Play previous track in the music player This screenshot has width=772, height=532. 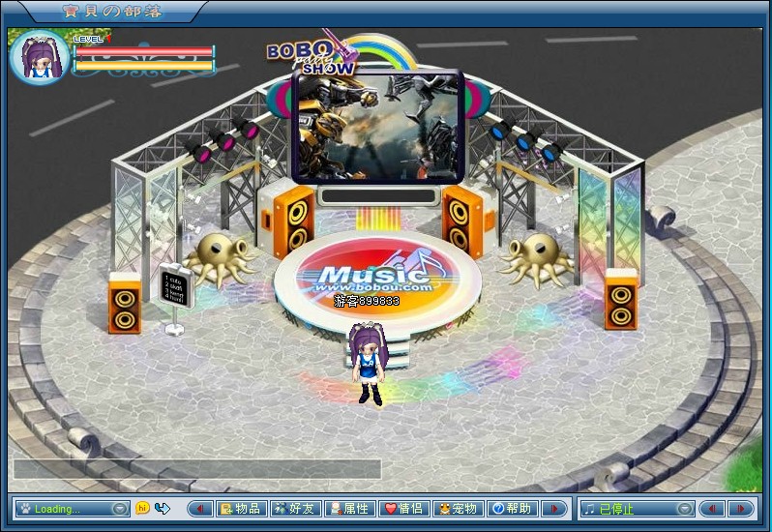[711, 509]
